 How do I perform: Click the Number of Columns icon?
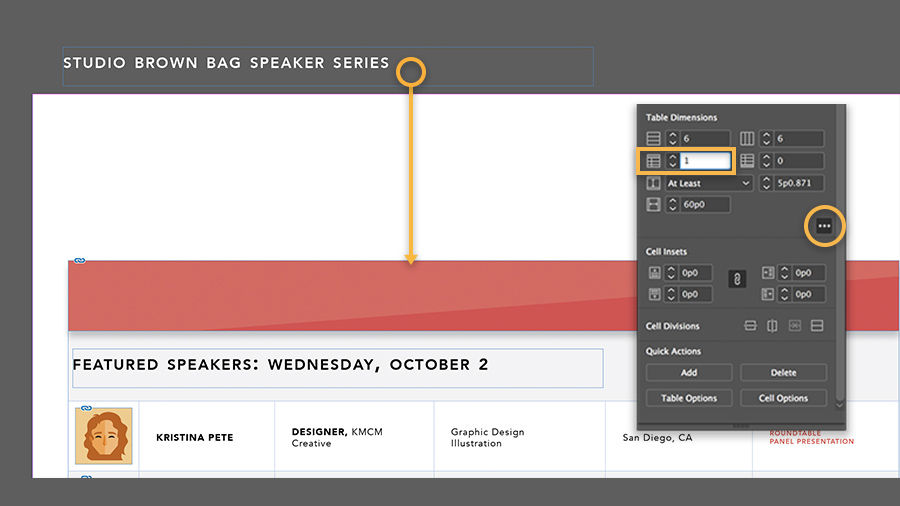[747, 138]
